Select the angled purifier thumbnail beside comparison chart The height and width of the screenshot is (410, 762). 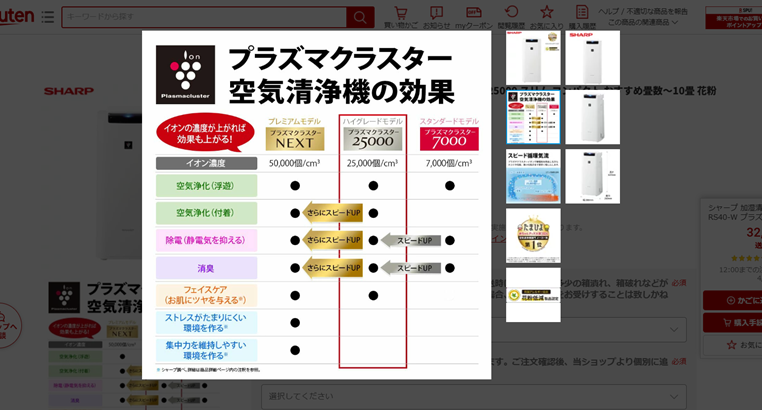(x=592, y=117)
